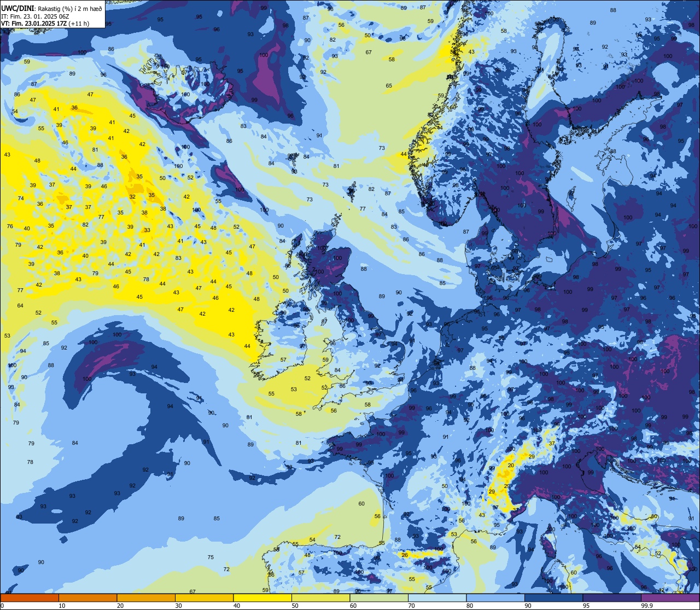
Task: Click the navy 95–99.9 legend swatch
Action: (612, 597)
